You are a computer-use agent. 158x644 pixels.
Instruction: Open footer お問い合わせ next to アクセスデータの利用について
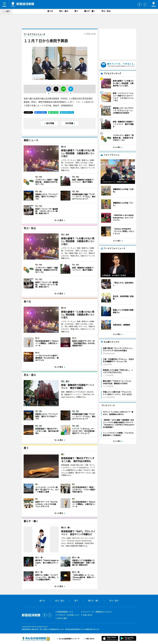[87, 615]
